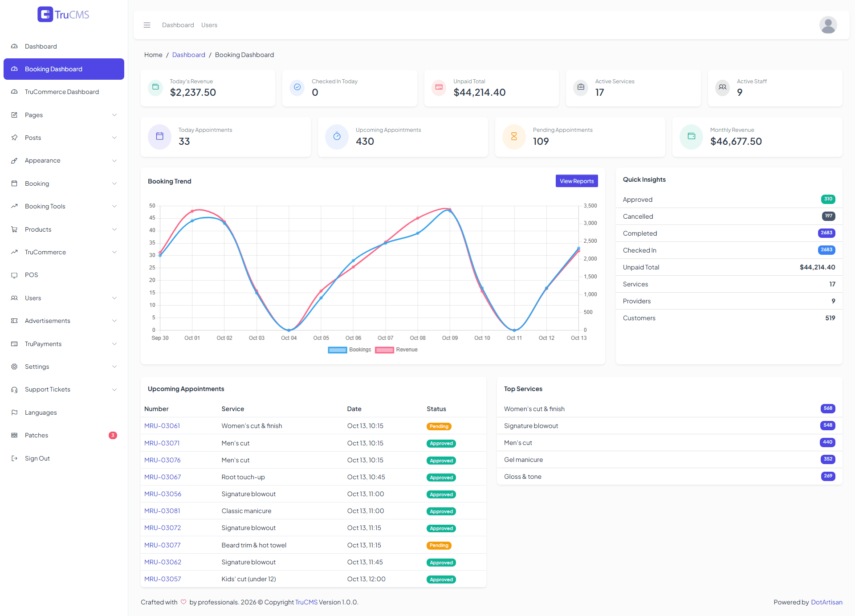Toggle the Revenue legend series
This screenshot has height=616, width=855.
pyautogui.click(x=396, y=350)
